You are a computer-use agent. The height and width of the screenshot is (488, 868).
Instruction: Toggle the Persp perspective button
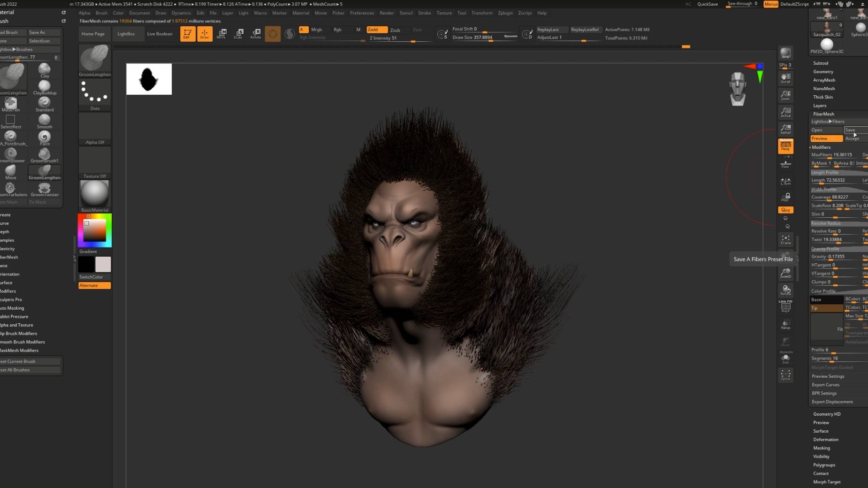785,145
